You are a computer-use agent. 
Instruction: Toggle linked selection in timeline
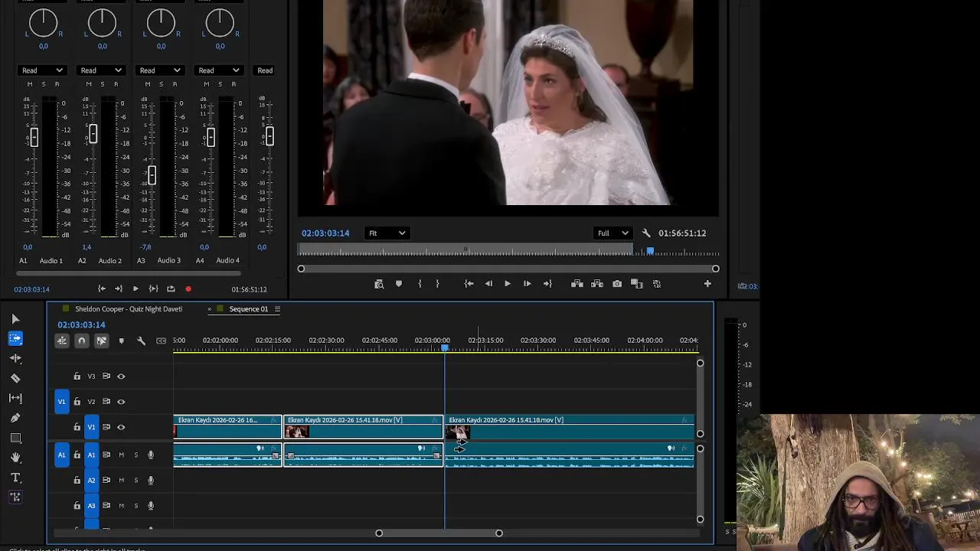[x=101, y=341]
